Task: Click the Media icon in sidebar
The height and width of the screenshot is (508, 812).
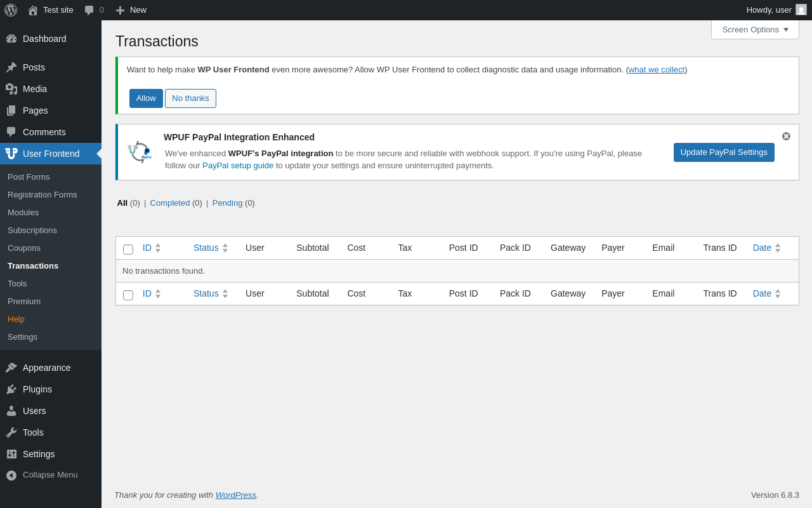Action: pos(11,89)
